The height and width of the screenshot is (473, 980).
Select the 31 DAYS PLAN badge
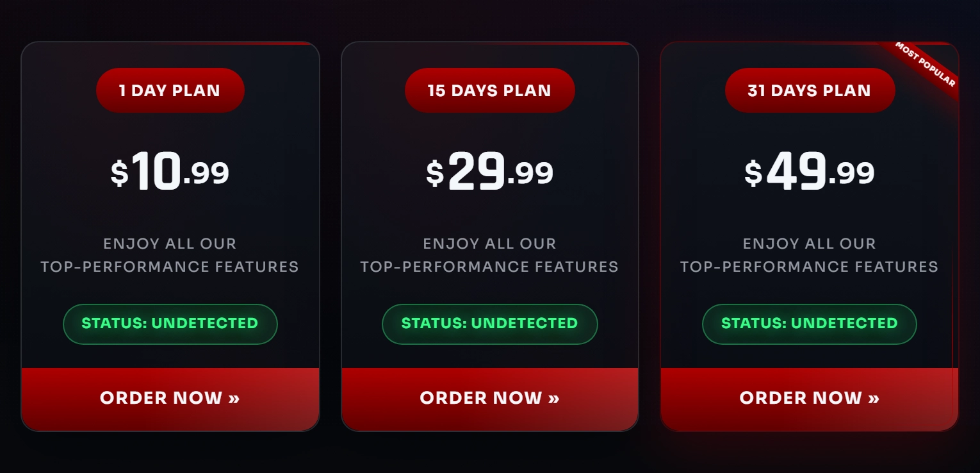pyautogui.click(x=809, y=90)
